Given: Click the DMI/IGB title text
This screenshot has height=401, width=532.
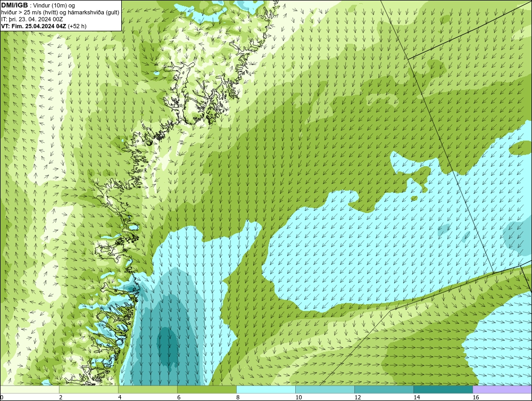Looking at the screenshot, I should coord(14,5).
